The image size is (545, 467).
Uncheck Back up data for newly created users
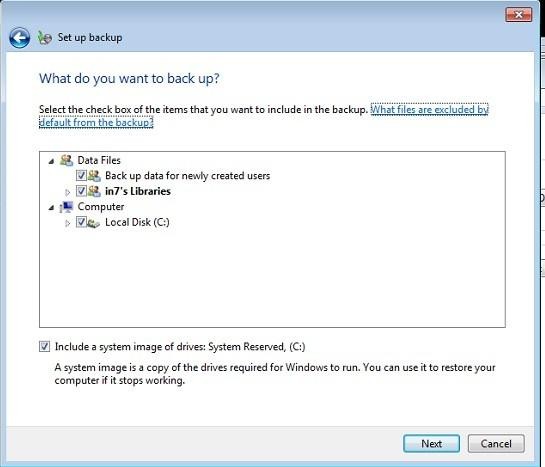(x=81, y=175)
